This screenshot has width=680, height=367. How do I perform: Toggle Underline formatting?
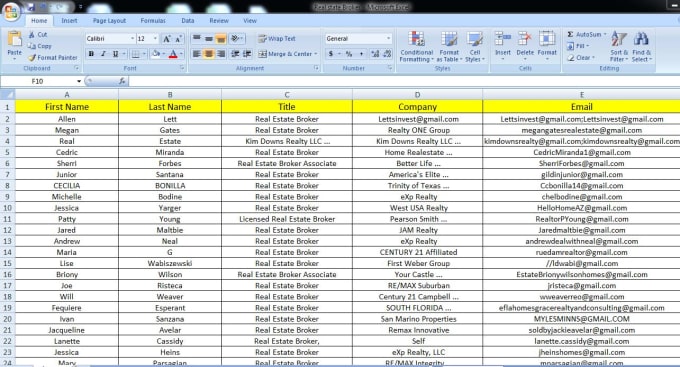115,54
